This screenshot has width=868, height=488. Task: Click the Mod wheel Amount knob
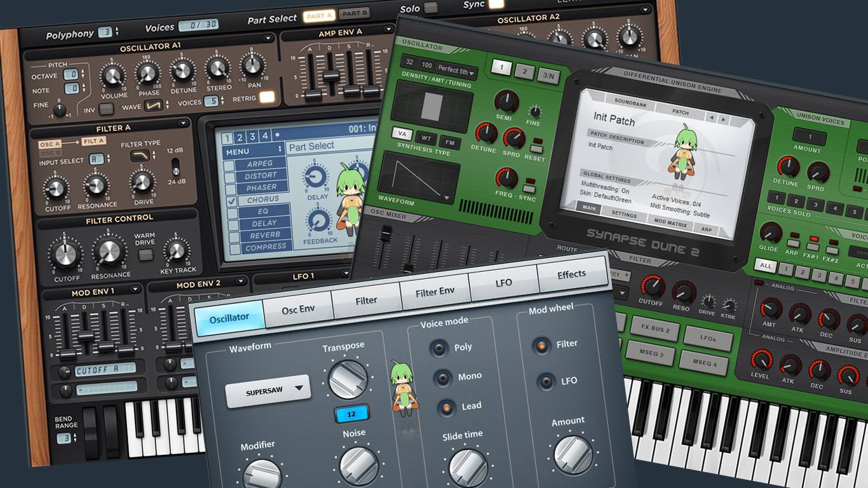(573, 454)
